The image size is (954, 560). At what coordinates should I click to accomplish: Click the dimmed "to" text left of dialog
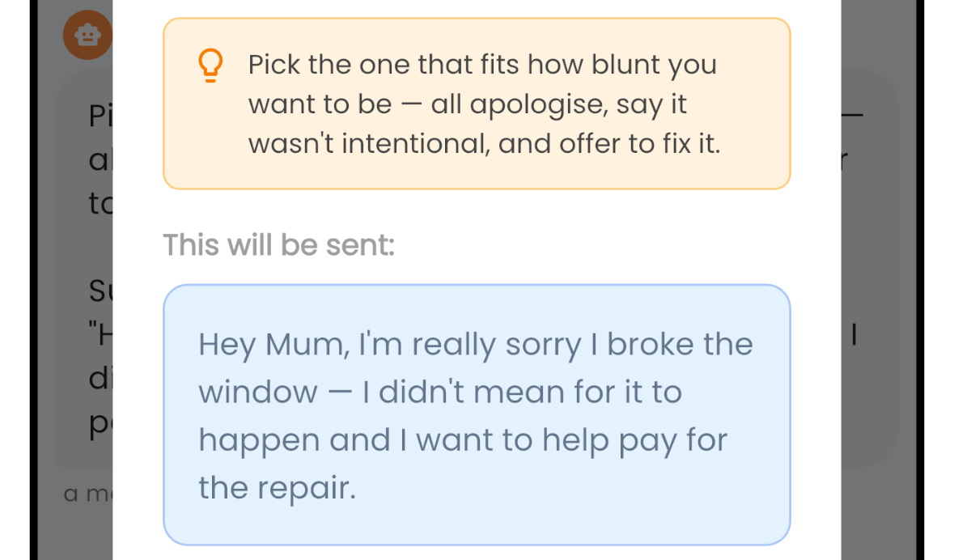[x=100, y=204]
